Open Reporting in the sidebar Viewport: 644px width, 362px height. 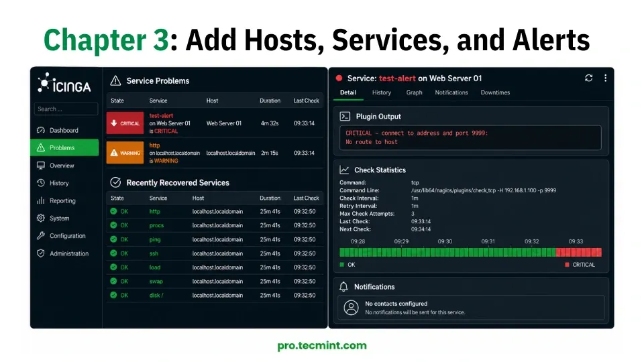click(64, 200)
